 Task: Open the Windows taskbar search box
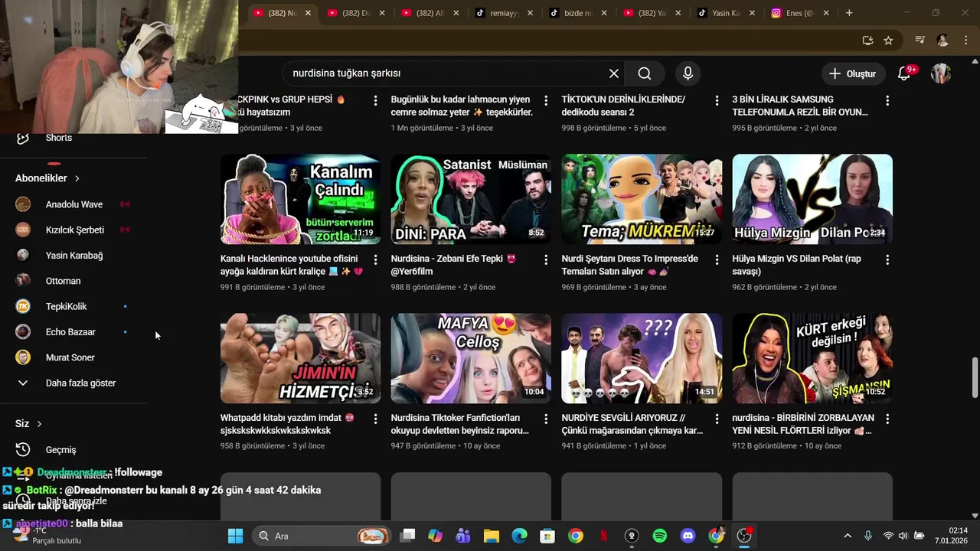coord(322,536)
